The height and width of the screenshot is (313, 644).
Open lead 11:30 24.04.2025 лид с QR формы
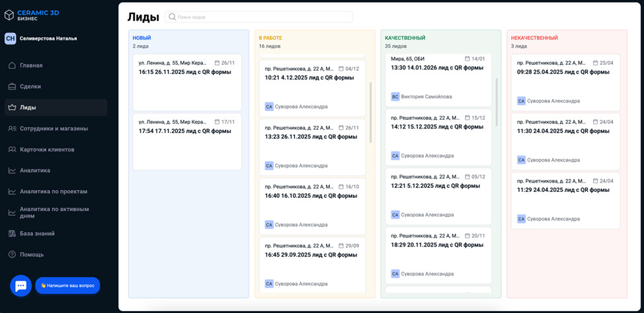click(x=565, y=142)
